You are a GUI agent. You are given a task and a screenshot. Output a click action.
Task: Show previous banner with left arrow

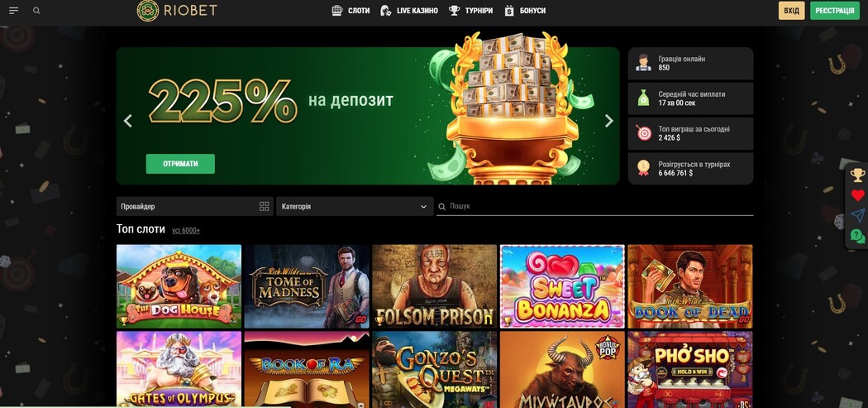click(128, 121)
